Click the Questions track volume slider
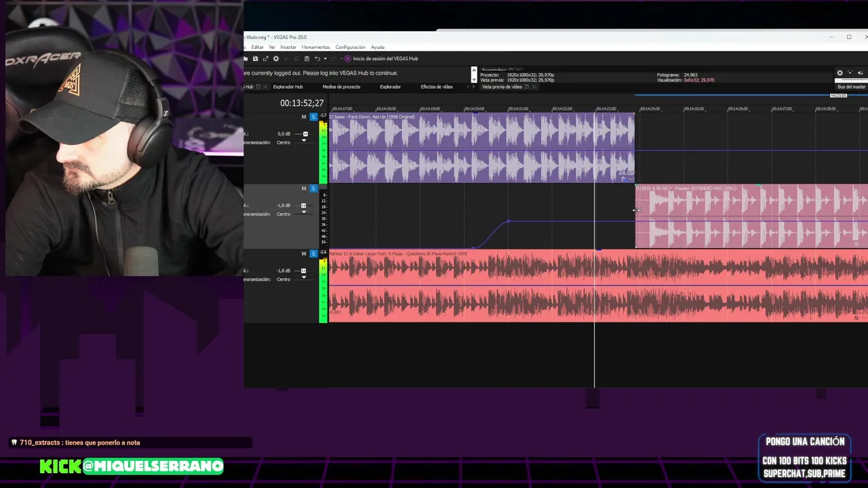This screenshot has height=488, width=868. point(304,270)
